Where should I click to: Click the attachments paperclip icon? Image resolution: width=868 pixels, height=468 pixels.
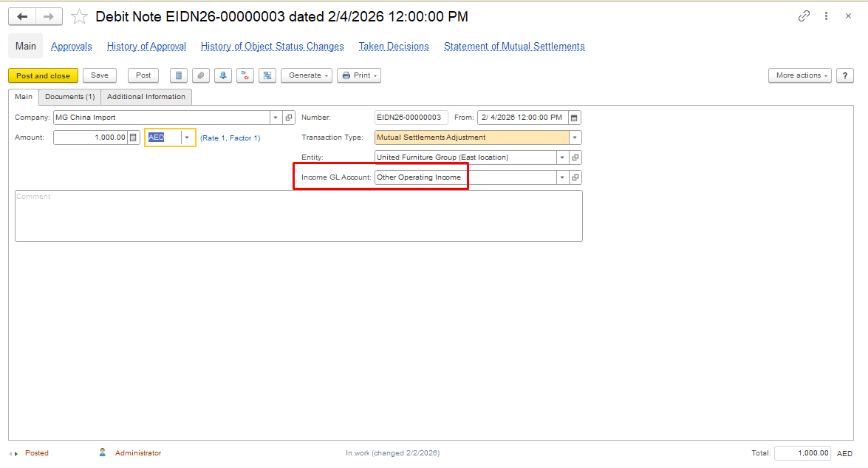tap(200, 75)
